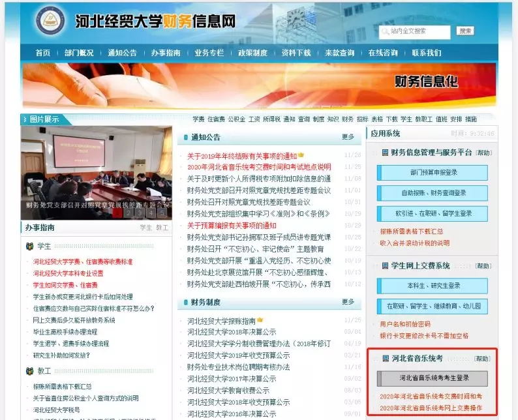Open the 在线咨询 navigation item
Image resolution: width=518 pixels, height=420 pixels.
pos(383,53)
